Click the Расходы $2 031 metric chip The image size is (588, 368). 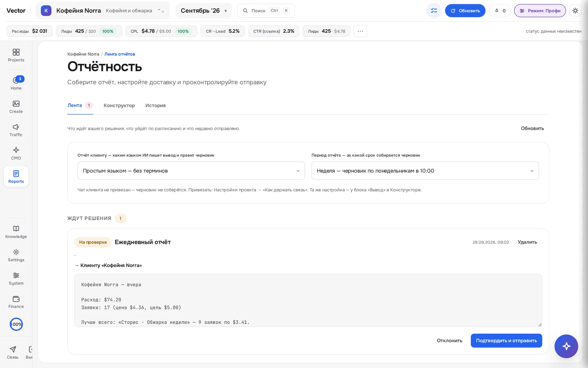point(29,31)
